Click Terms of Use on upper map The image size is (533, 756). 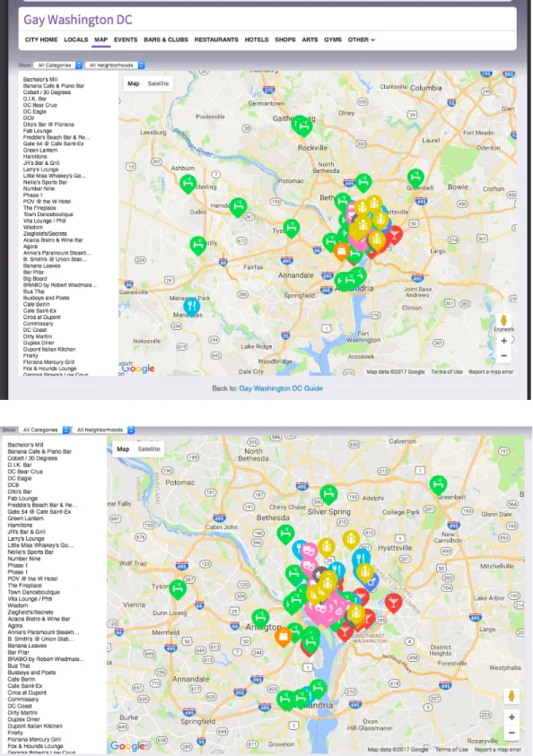coord(447,372)
